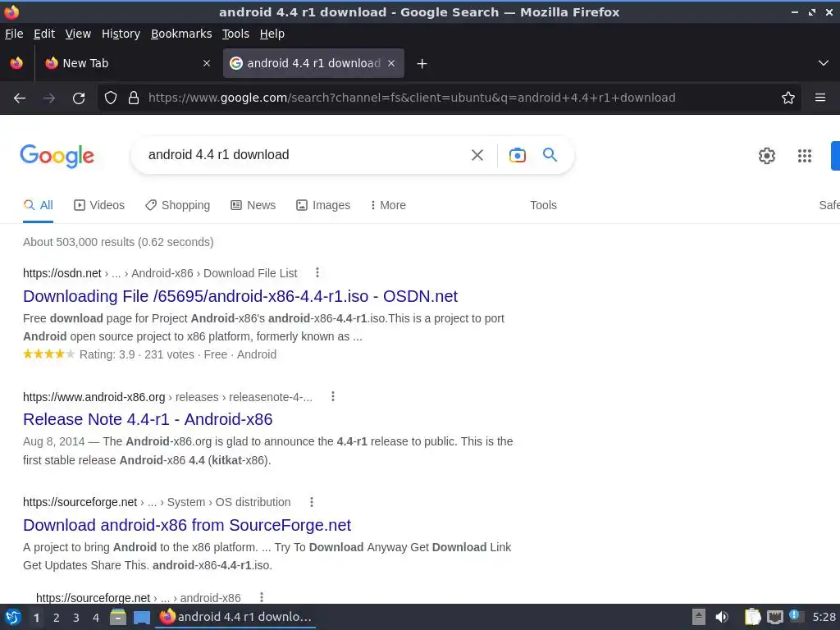The width and height of the screenshot is (840, 630).
Task: Open the search Tools options
Action: click(543, 205)
